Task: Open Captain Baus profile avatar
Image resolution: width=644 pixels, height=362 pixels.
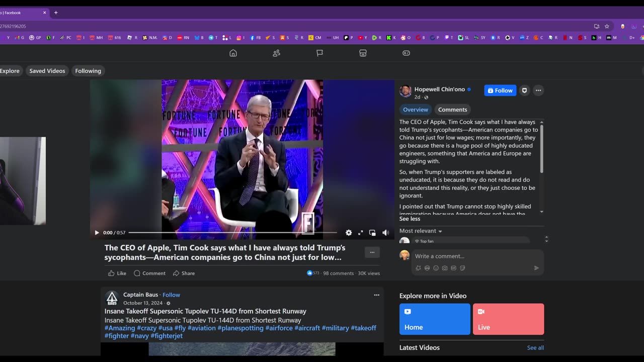Action: pos(112,298)
